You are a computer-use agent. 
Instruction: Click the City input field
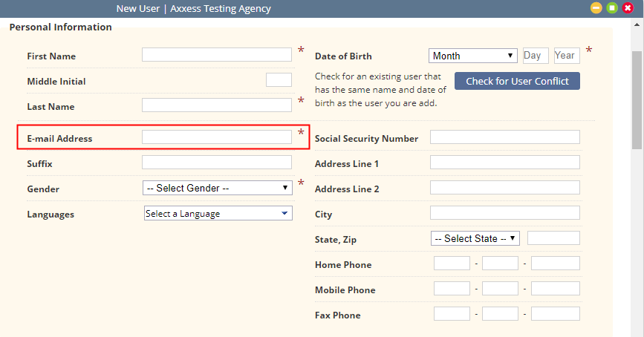pyautogui.click(x=505, y=212)
